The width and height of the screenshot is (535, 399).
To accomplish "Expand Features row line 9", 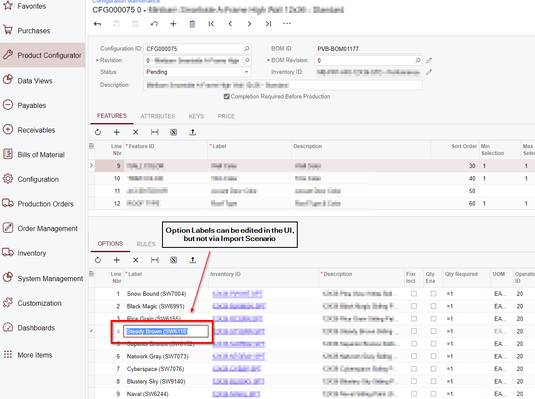I will pyautogui.click(x=91, y=166).
